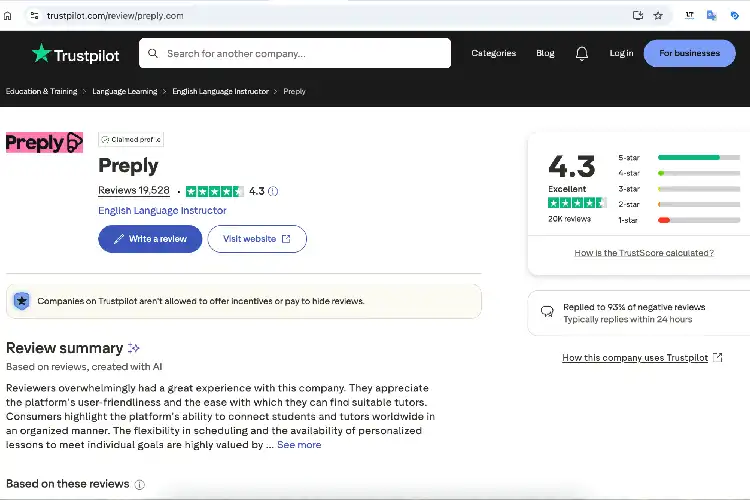
Task: Open the Google Translate extension icon
Action: [711, 16]
